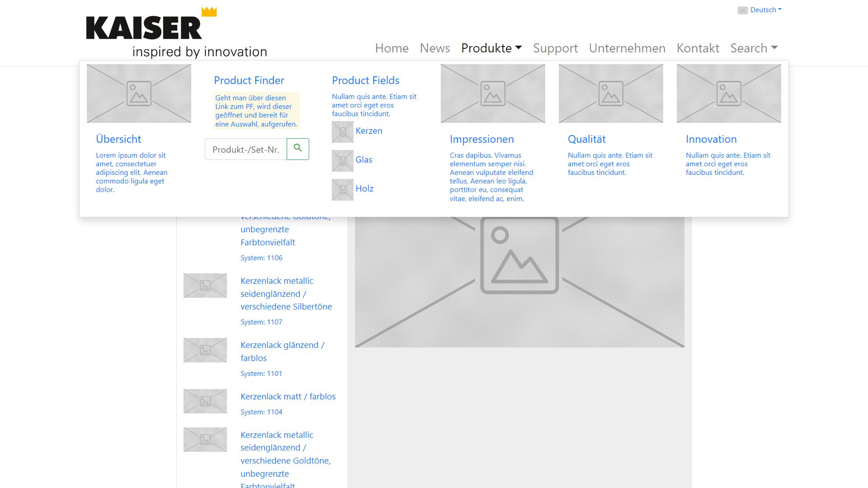Click thumbnail beside Kerzenlack matt / farblos
Viewport: 868px width, 488px height.
tap(205, 401)
